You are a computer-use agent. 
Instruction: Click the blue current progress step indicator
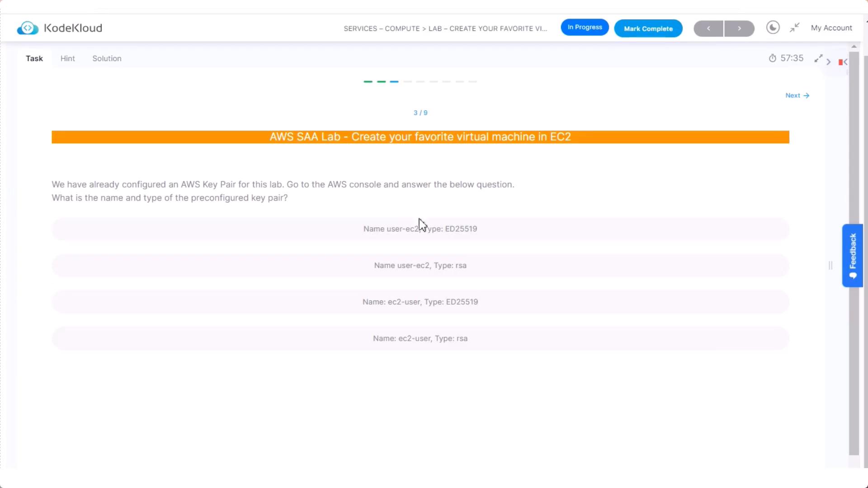point(394,82)
